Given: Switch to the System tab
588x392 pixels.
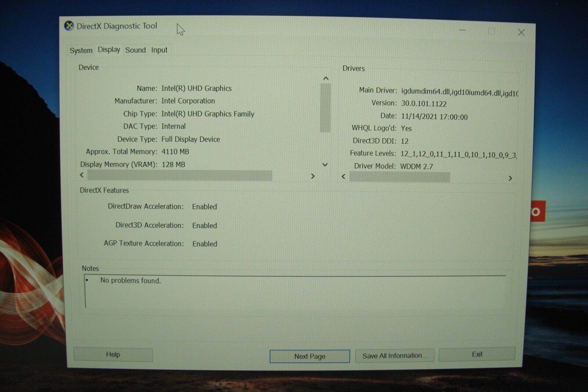Looking at the screenshot, I should [x=81, y=50].
